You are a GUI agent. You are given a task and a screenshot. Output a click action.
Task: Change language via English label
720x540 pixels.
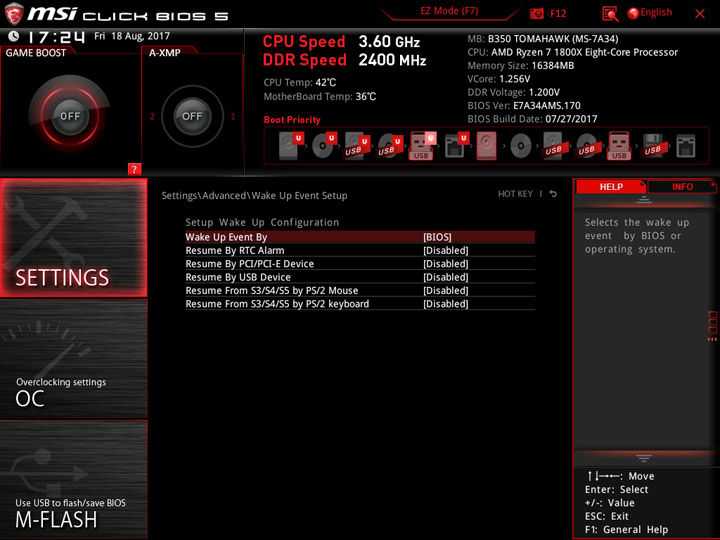tap(656, 12)
